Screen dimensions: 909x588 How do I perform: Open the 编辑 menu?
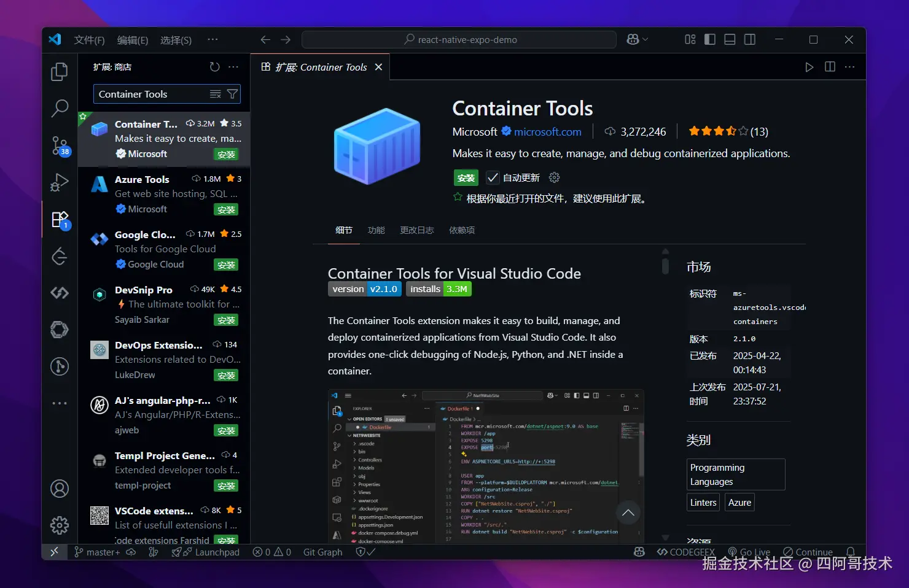click(133, 40)
